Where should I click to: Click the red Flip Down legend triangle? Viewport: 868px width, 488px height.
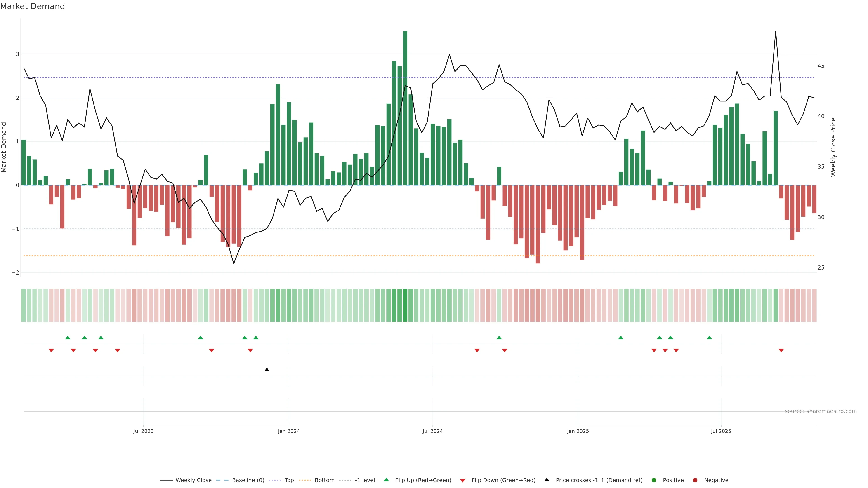[463, 481]
